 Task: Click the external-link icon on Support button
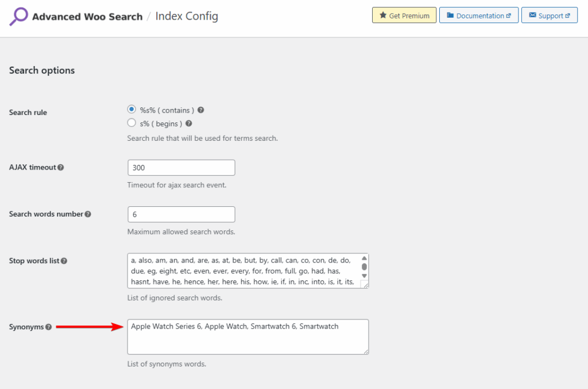click(x=568, y=15)
